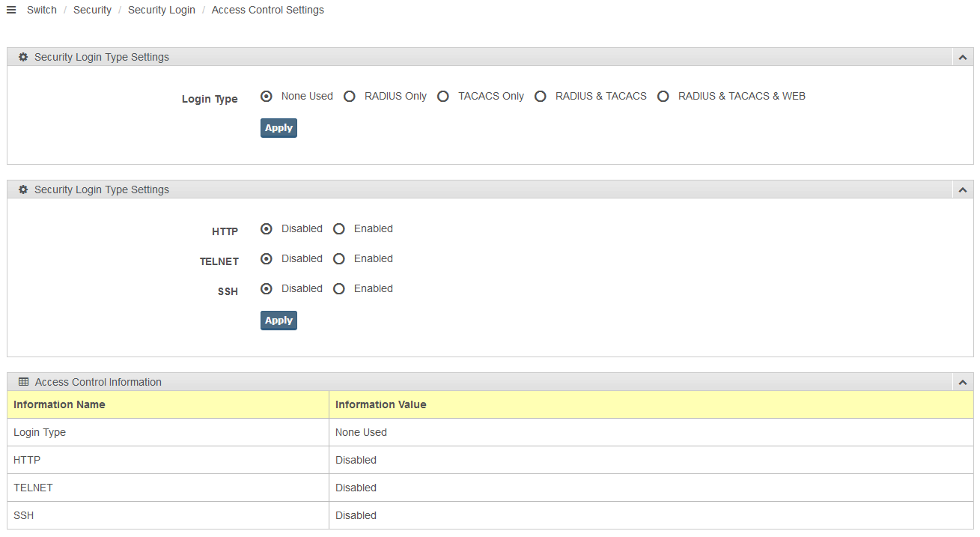Set SSH to Enabled
The image size is (980, 537).
(339, 289)
